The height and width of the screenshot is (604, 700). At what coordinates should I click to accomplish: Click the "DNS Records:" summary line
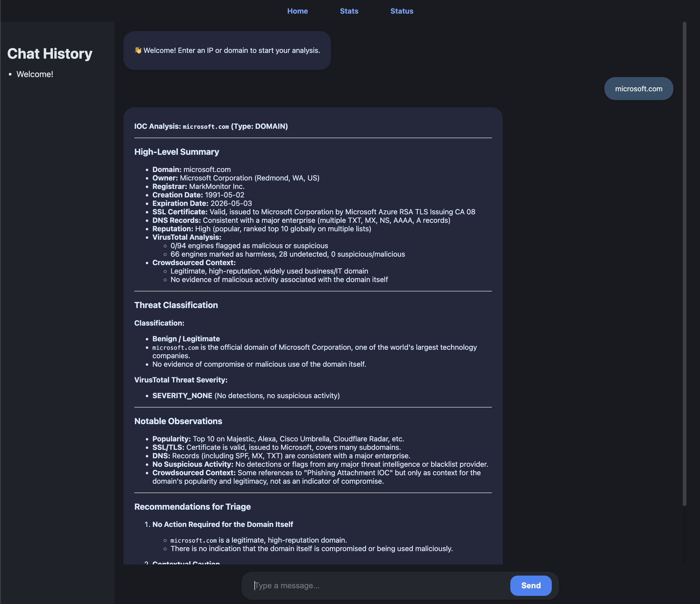(301, 220)
